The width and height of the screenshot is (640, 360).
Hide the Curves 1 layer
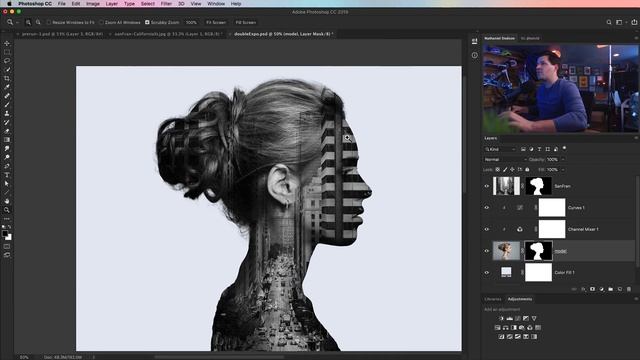coord(487,207)
